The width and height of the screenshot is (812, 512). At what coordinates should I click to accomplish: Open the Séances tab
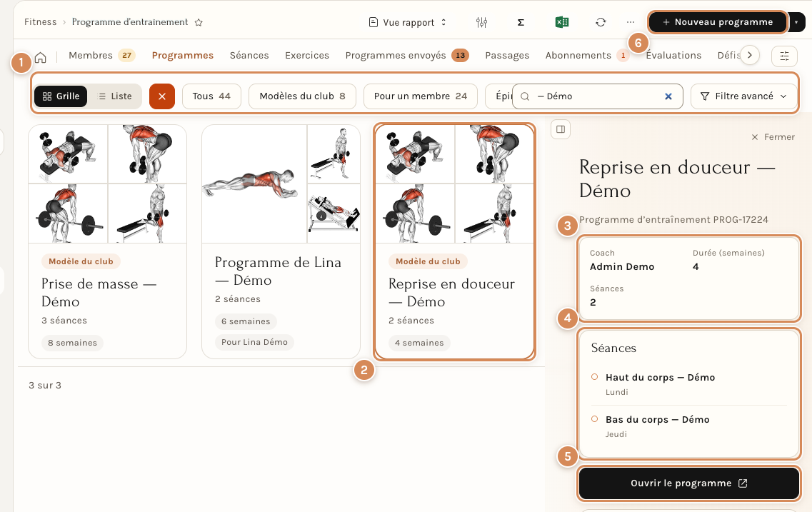tap(249, 56)
